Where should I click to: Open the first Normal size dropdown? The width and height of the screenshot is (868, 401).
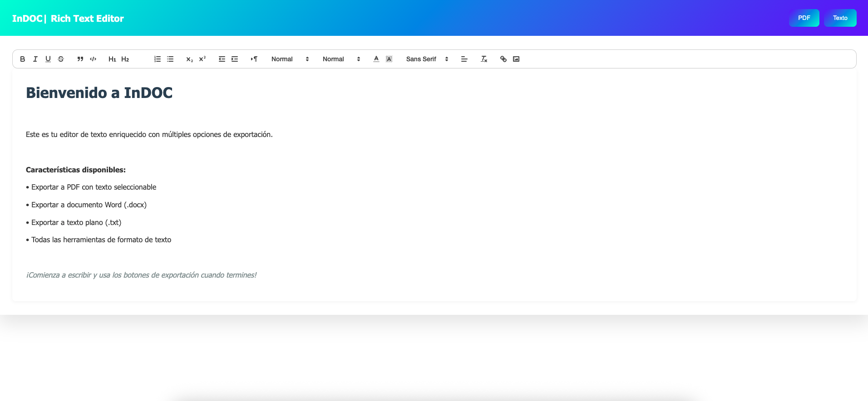(290, 59)
